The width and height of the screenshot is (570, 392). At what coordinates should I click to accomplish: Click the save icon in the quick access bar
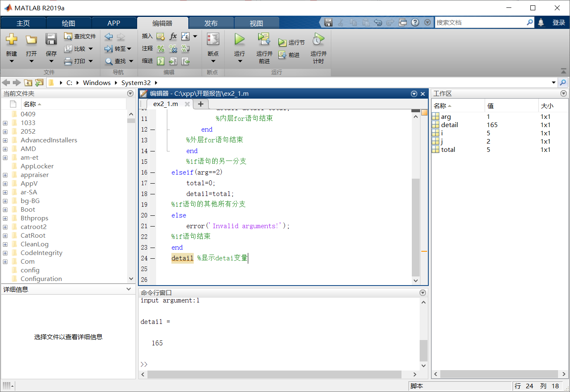click(x=328, y=22)
